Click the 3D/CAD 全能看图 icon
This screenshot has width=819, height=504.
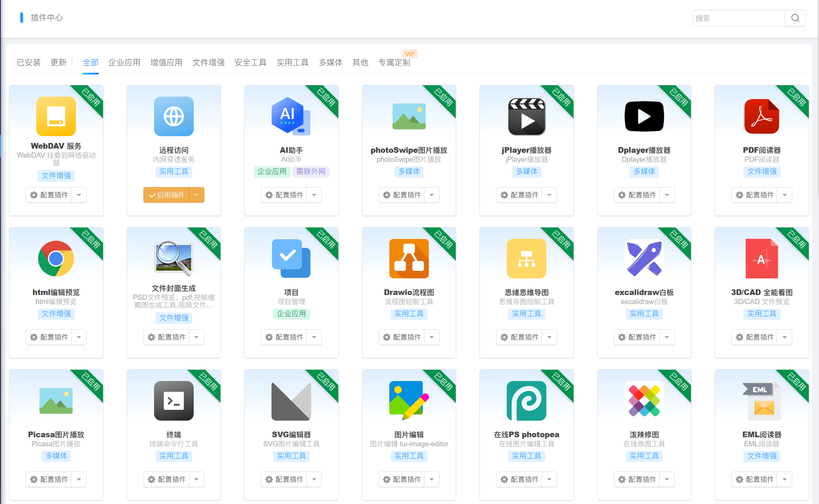coord(762,258)
